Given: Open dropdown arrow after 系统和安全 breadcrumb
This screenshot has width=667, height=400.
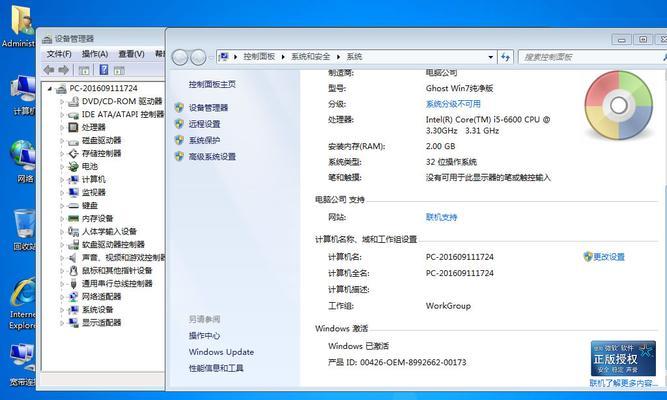Looking at the screenshot, I should [x=338, y=57].
